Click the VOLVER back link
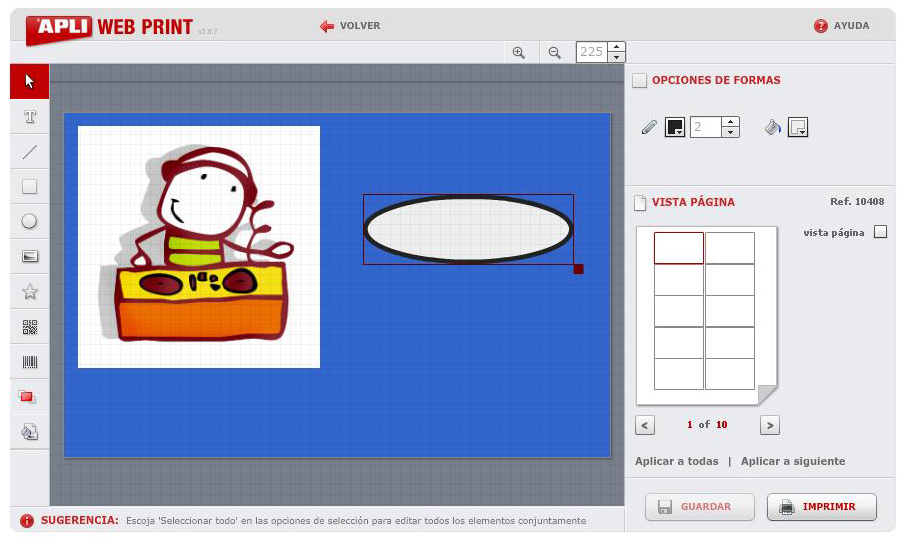The image size is (903, 542). (360, 26)
